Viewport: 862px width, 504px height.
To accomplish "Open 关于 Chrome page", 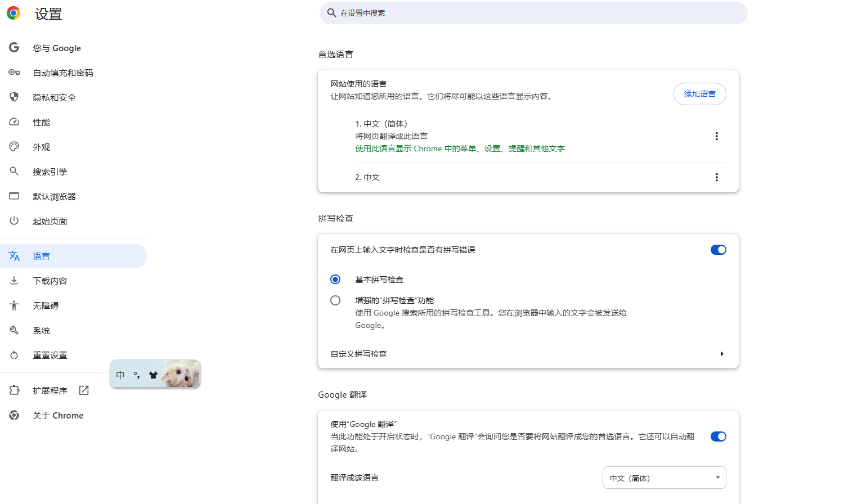I will pos(73,415).
